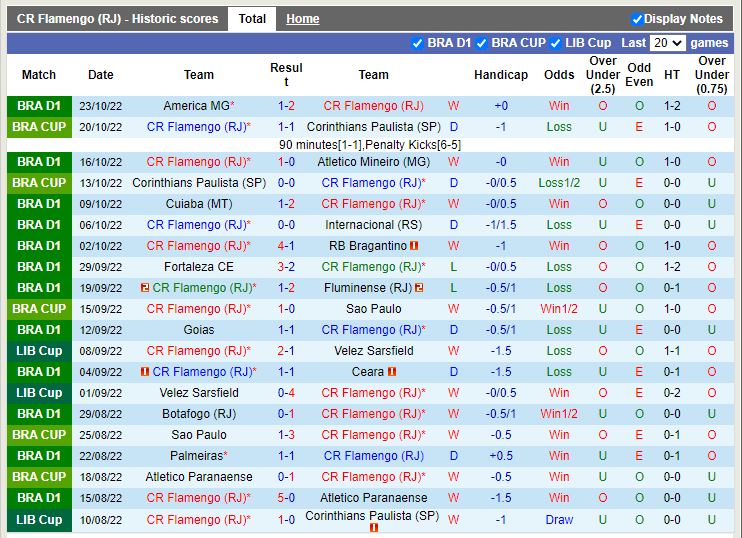
Task: Click Win1/2 odds for Sao Paulo 15/09/22
Action: tap(559, 309)
